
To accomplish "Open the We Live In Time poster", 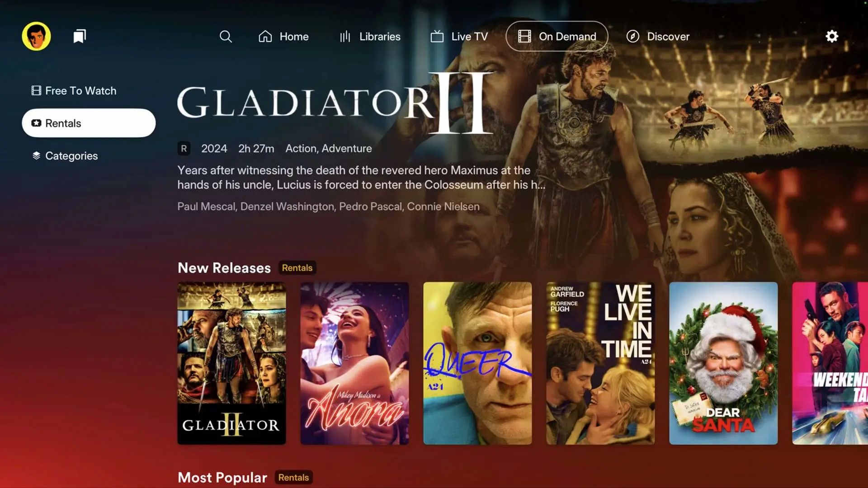I will tap(600, 363).
